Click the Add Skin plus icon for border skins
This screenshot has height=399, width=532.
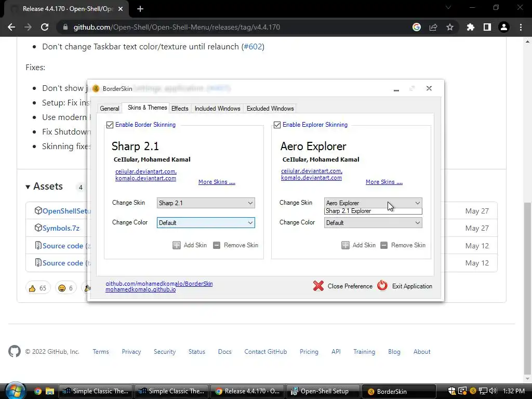[x=177, y=245]
